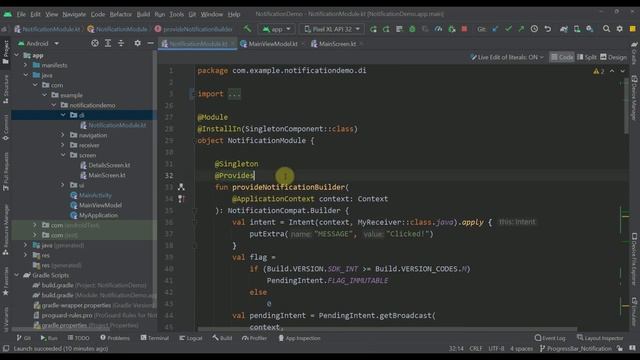Switch editor to Split view
Screen dimensions: 640x360
pos(587,57)
